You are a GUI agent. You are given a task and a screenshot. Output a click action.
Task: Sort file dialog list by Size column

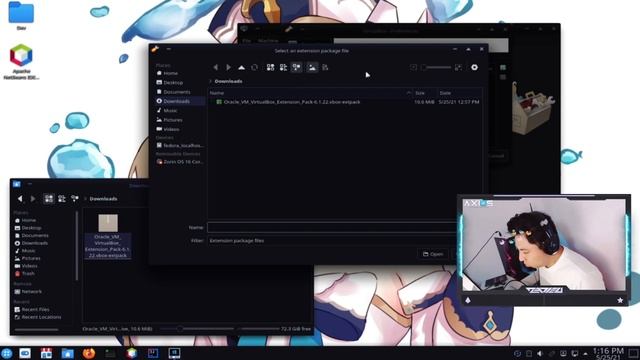[424, 93]
